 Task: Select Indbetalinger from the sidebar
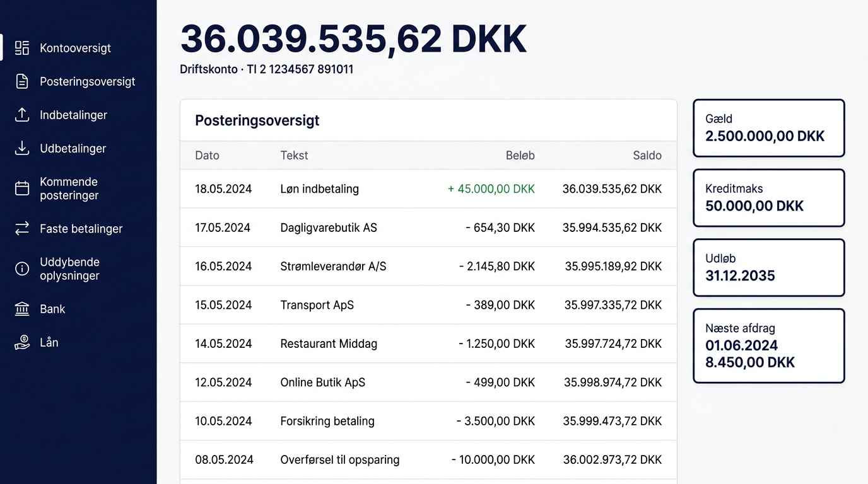[x=73, y=115]
